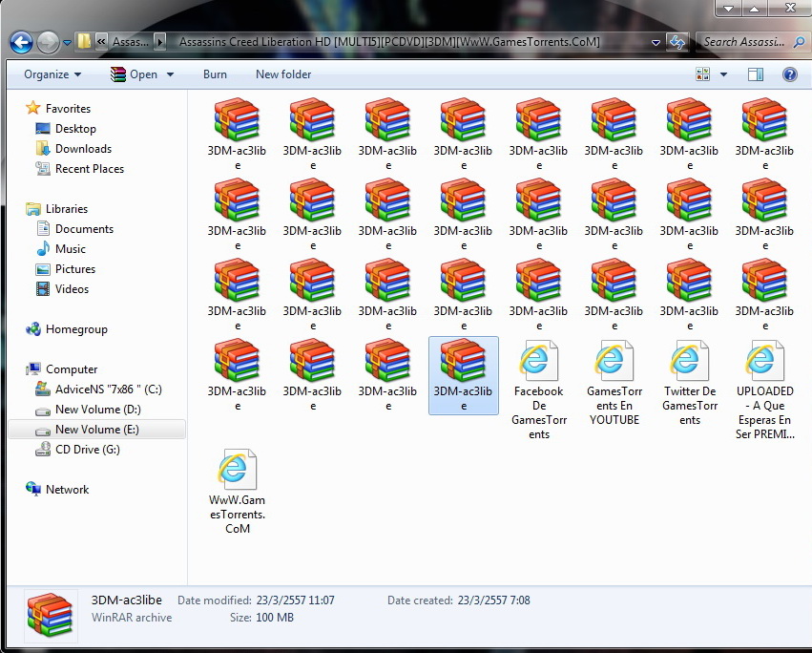Expand the arrow after Assas... breadcrumb
Image resolution: width=812 pixels, height=653 pixels.
click(160, 41)
